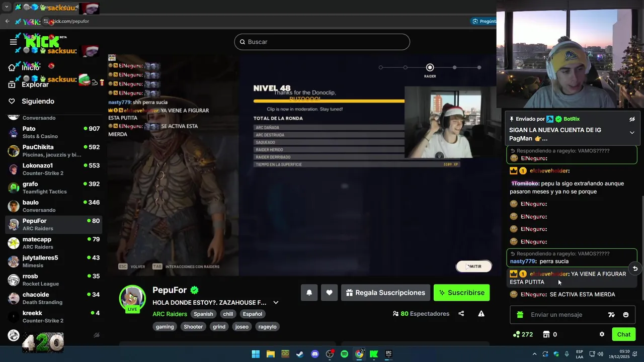Open 7TV emotes icon in chat
The width and height of the screenshot is (644, 362).
[611, 315]
